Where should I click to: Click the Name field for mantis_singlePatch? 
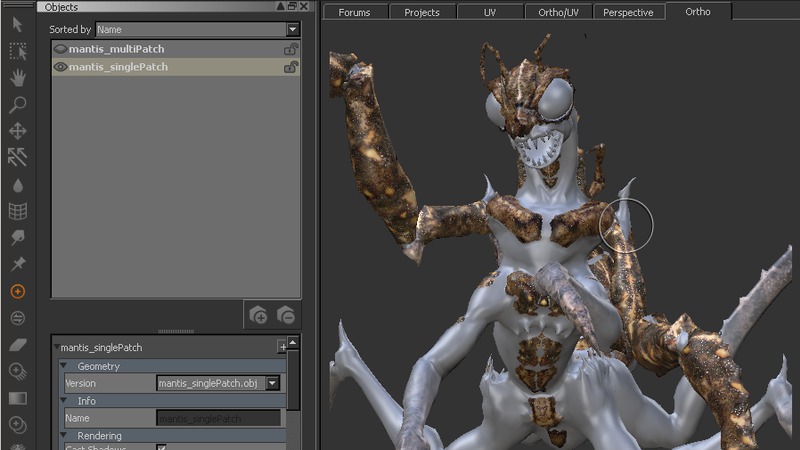218,418
